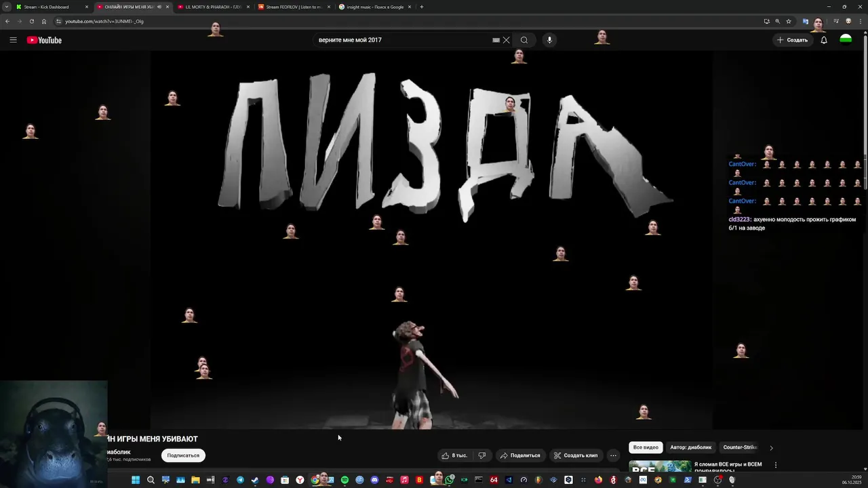Share the video via Поделиться
Image resolution: width=868 pixels, height=488 pixels.
click(x=520, y=455)
